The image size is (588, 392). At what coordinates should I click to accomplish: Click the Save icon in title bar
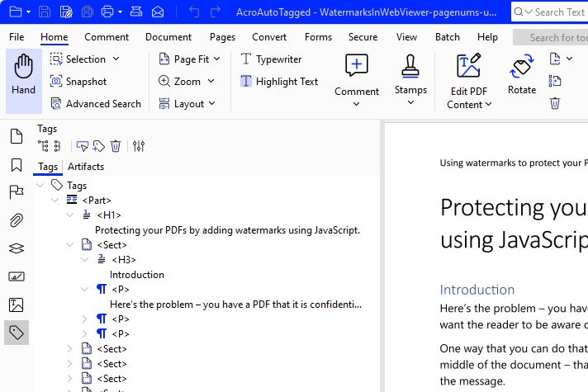(45, 12)
